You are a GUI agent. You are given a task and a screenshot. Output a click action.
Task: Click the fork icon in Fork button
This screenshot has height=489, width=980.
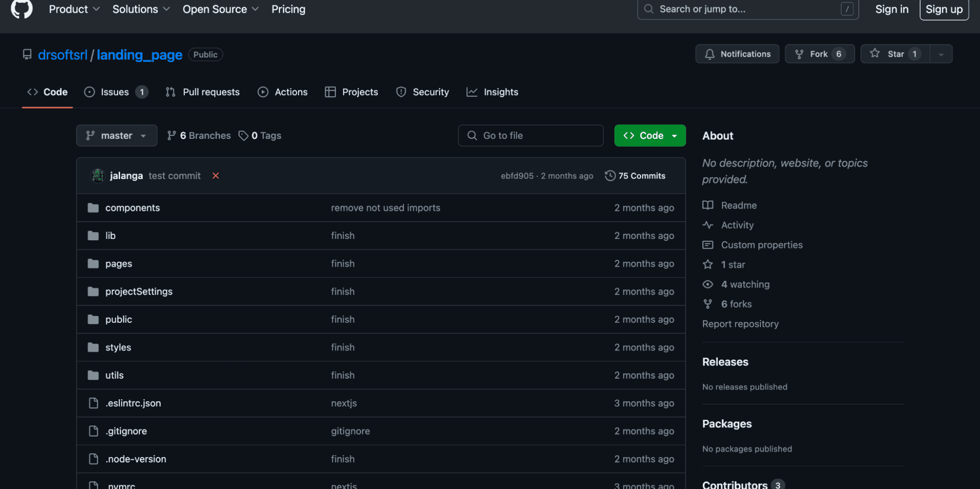[x=799, y=54]
